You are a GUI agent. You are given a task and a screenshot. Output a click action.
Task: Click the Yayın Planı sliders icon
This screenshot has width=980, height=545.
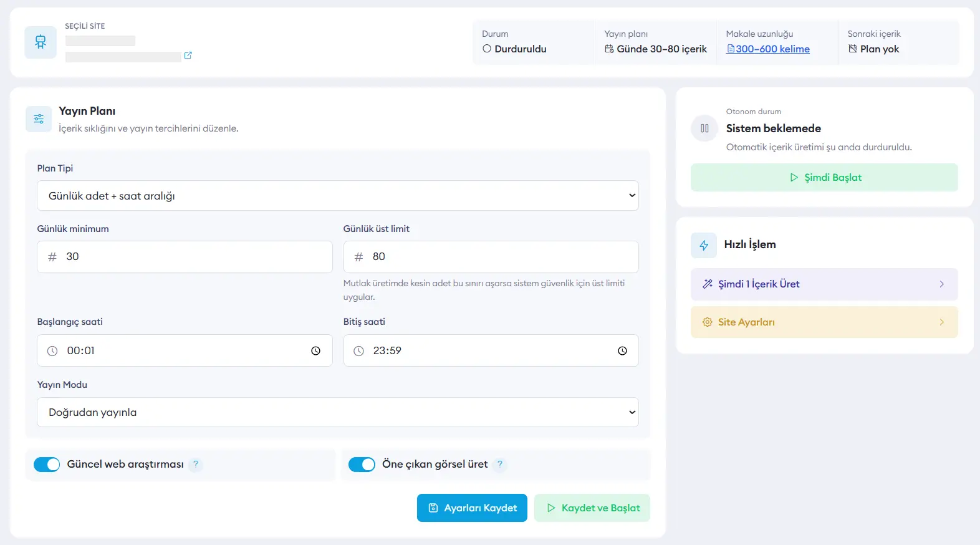pyautogui.click(x=39, y=119)
